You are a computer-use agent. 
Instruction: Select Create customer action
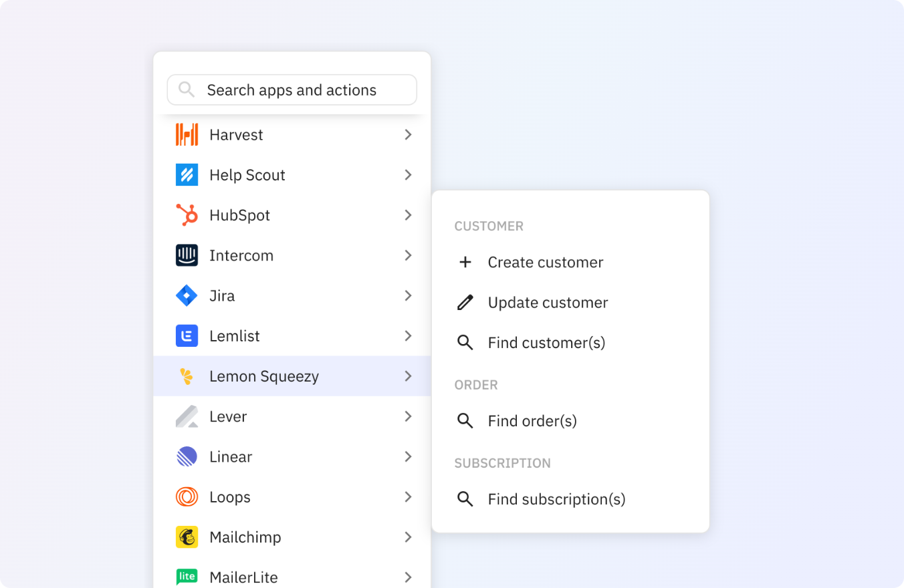(570, 262)
